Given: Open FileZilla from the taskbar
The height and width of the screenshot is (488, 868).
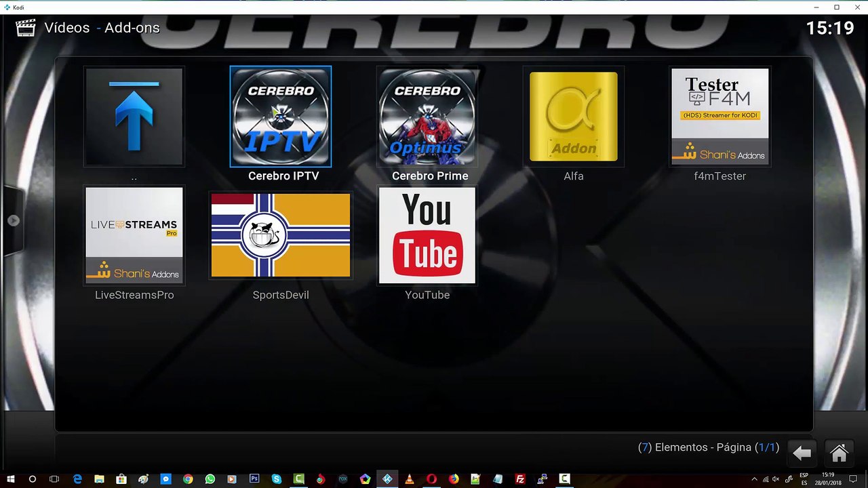Looking at the screenshot, I should 520,479.
